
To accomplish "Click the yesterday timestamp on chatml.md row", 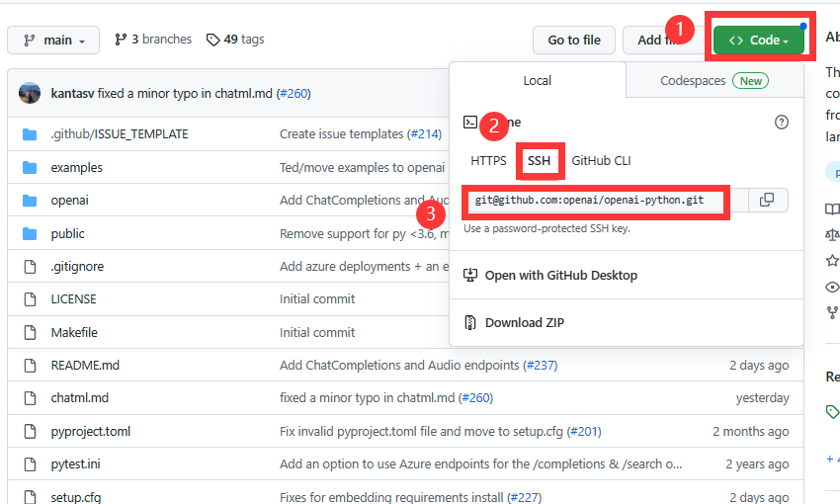I will [762, 398].
